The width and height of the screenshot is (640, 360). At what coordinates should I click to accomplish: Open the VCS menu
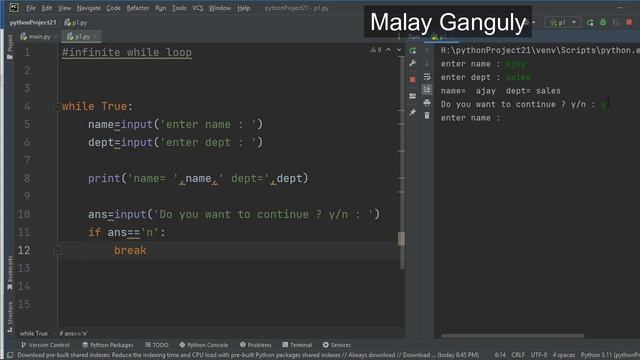[198, 8]
